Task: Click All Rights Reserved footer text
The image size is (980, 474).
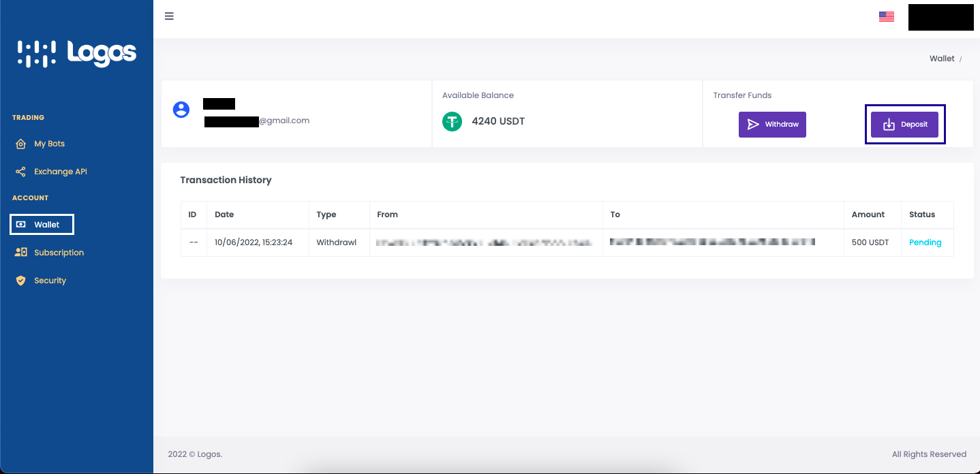Action: [x=929, y=454]
